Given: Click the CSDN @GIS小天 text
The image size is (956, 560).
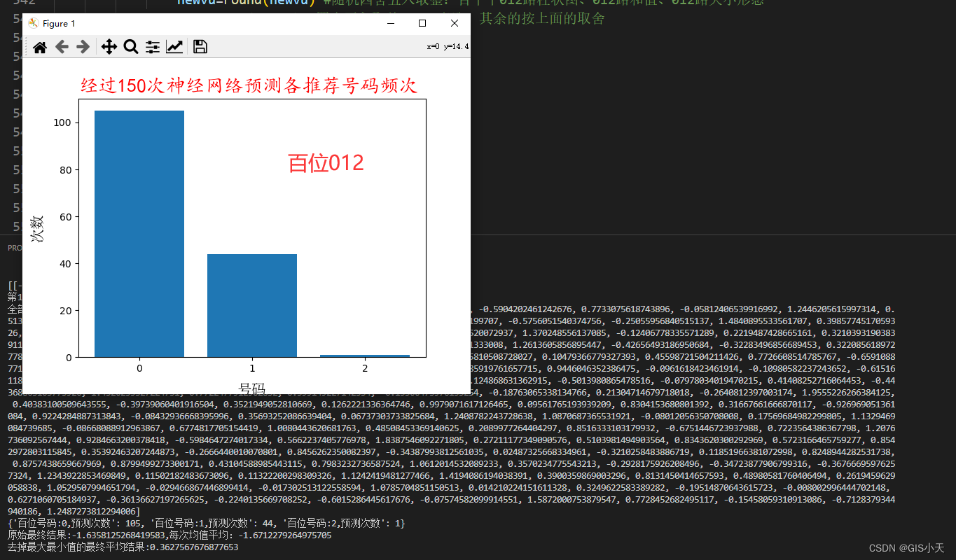Looking at the screenshot, I should click(907, 548).
